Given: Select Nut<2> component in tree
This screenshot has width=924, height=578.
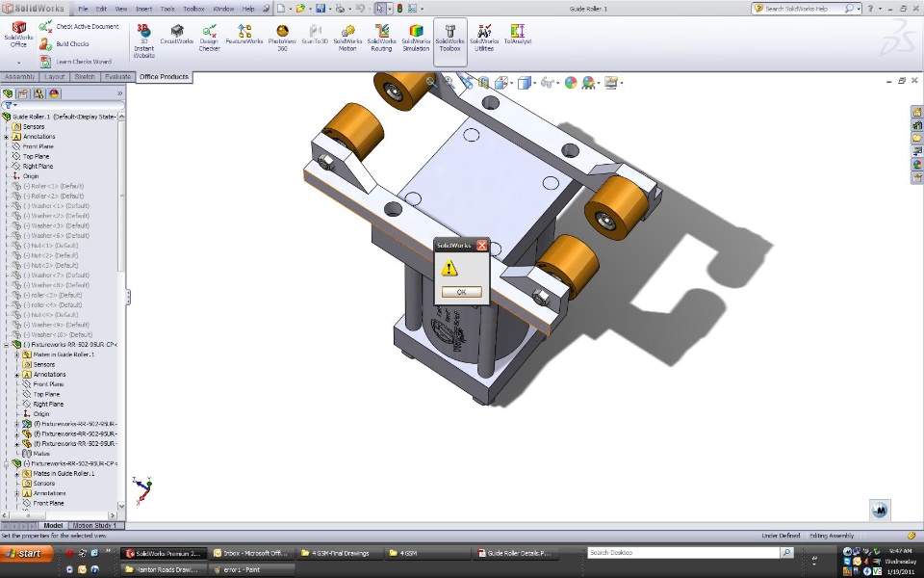Looking at the screenshot, I should [x=51, y=255].
